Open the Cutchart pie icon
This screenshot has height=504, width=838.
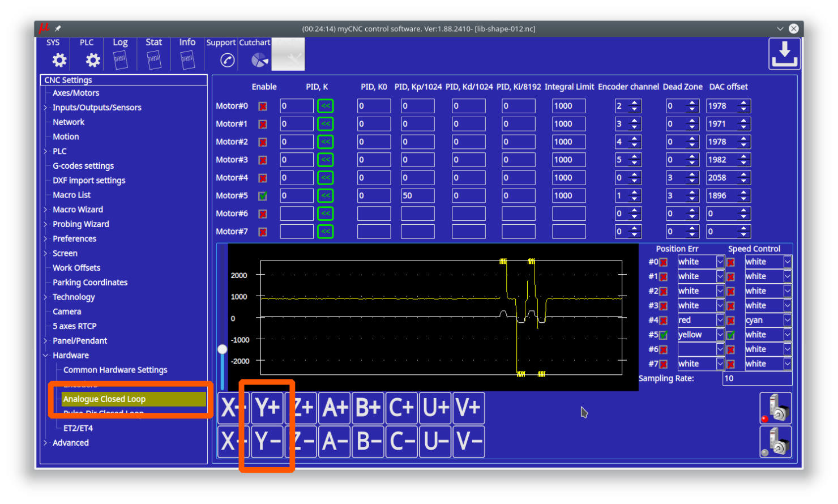pos(259,60)
